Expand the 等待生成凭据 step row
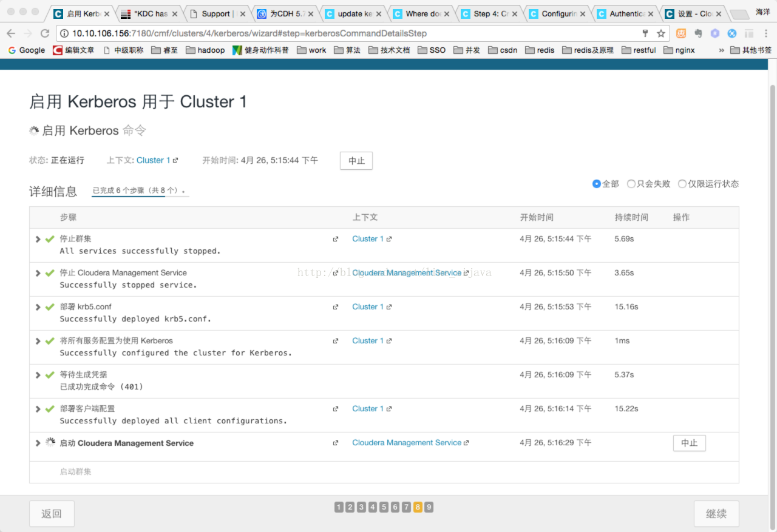The height and width of the screenshot is (532, 777). 38,375
